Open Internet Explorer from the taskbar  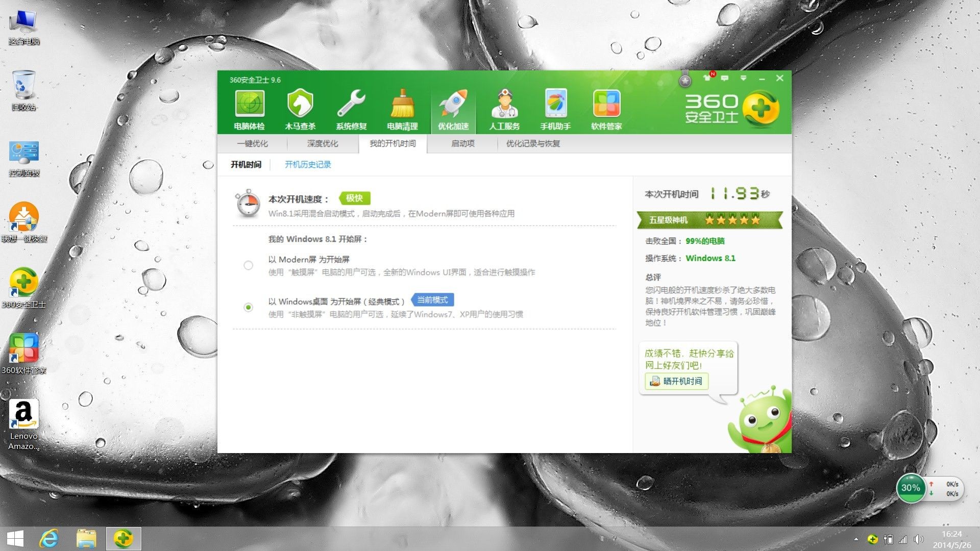tap(49, 539)
